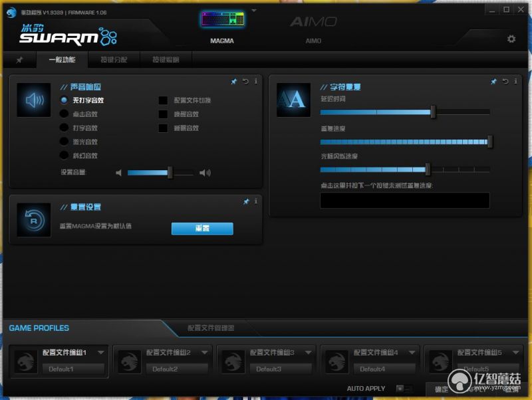Click the 字符重复 panel heading
Image resolution: width=532 pixels, height=400 pixels.
click(x=345, y=87)
